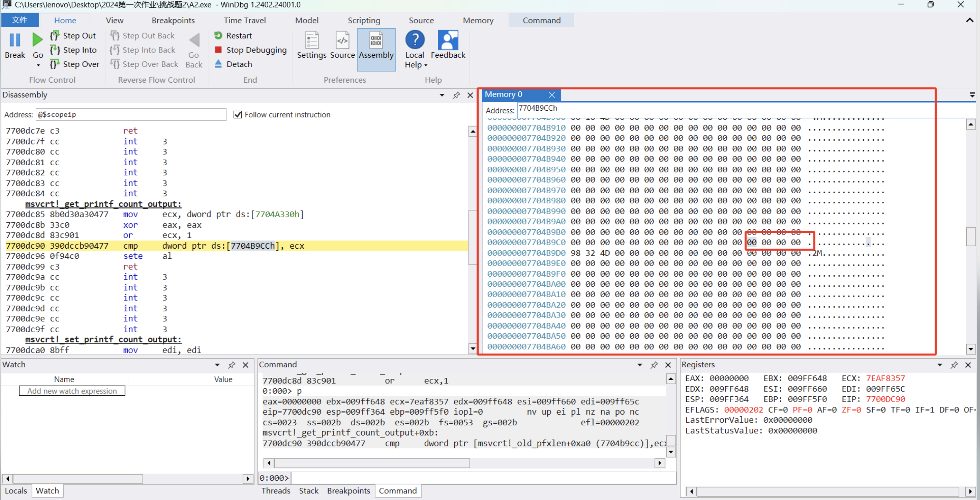The image size is (980, 500).
Task: Open Settings from the Preferences group
Action: click(312, 45)
